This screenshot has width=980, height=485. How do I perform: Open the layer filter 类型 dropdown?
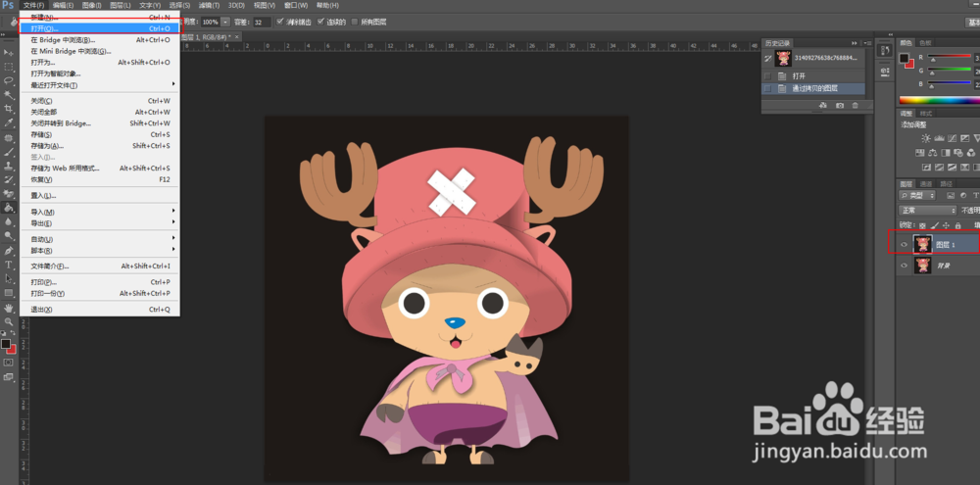click(917, 196)
